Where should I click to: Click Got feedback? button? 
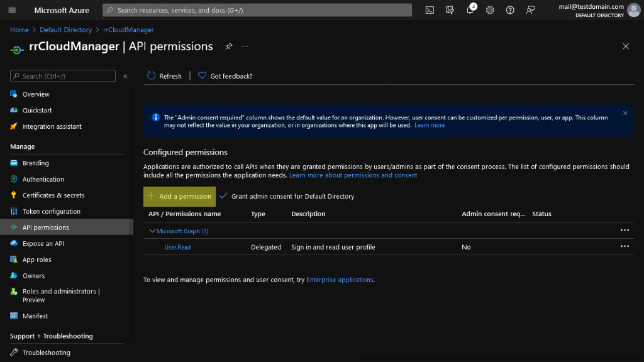(x=225, y=76)
